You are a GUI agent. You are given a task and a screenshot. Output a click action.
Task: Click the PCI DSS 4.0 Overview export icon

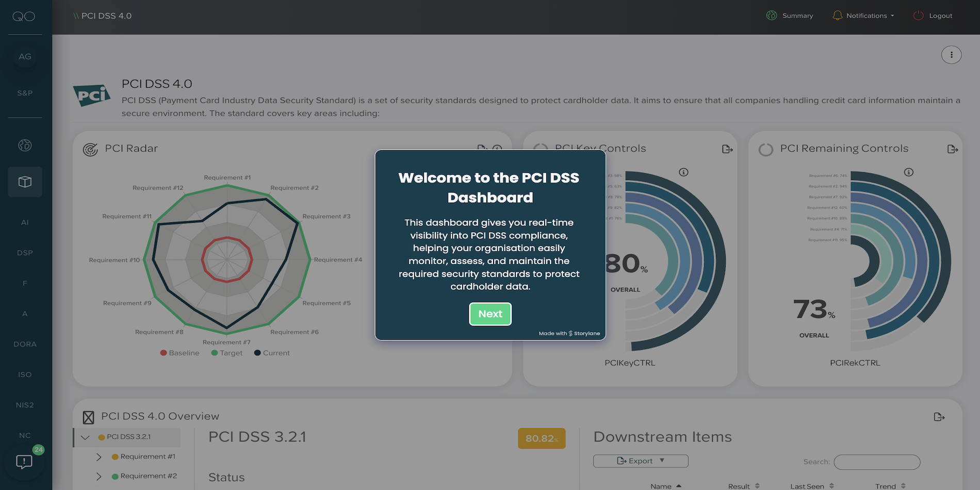coord(939,417)
